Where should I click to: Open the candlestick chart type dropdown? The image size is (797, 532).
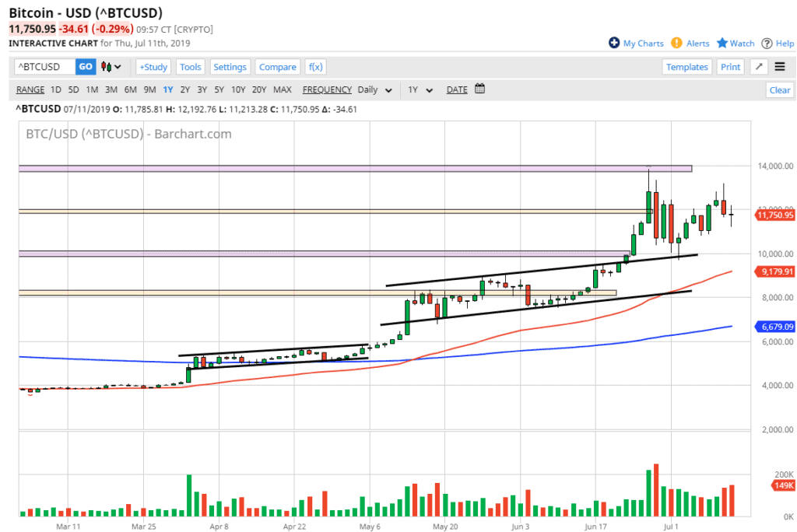pos(112,67)
